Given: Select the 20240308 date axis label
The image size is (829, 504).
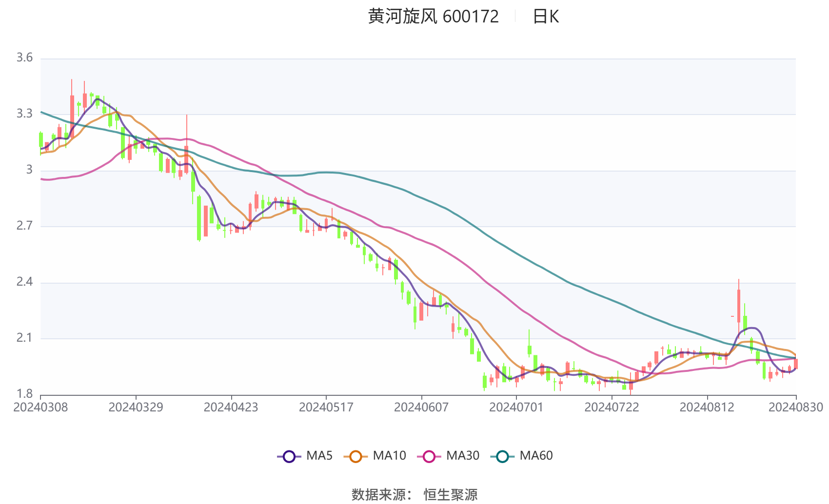Looking at the screenshot, I should pos(40,407).
